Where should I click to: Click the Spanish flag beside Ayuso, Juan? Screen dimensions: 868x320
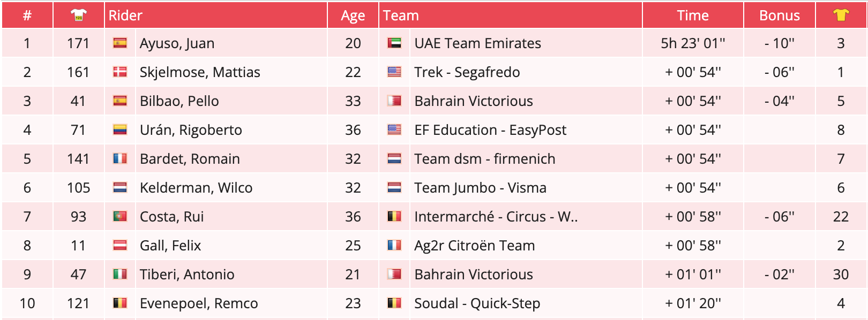[x=120, y=43]
